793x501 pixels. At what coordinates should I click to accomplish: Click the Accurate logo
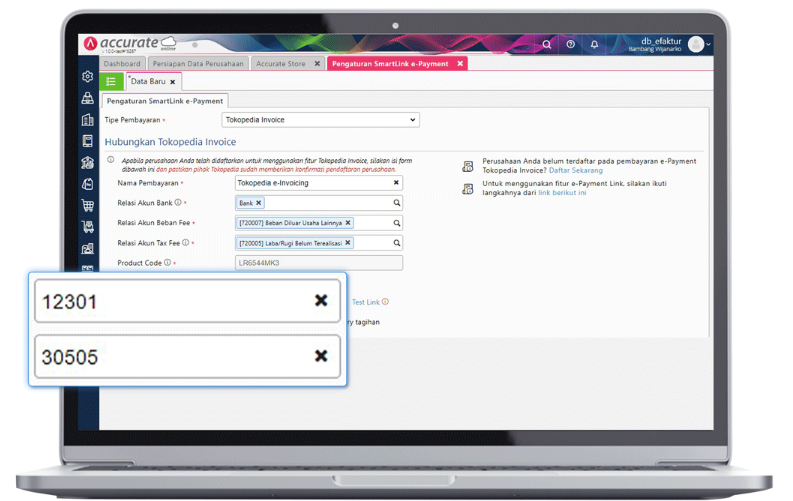[x=130, y=44]
